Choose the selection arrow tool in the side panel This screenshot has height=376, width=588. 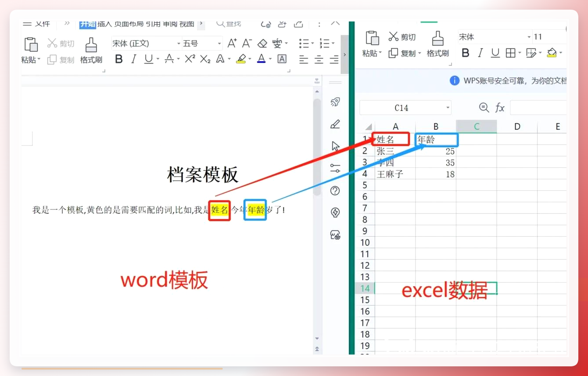[336, 146]
